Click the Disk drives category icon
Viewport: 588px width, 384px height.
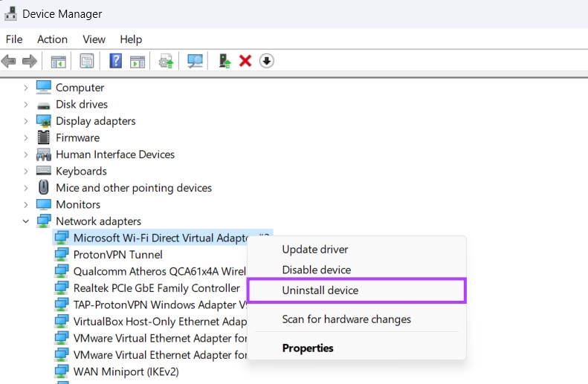click(x=44, y=105)
